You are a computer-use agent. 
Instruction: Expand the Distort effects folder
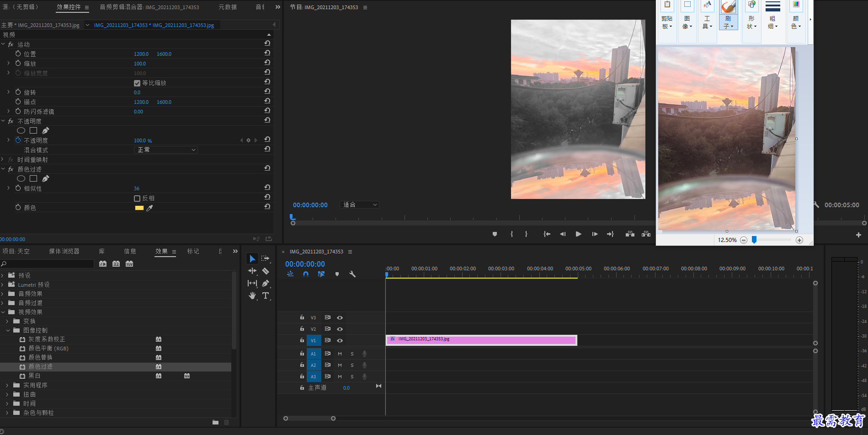coord(7,394)
